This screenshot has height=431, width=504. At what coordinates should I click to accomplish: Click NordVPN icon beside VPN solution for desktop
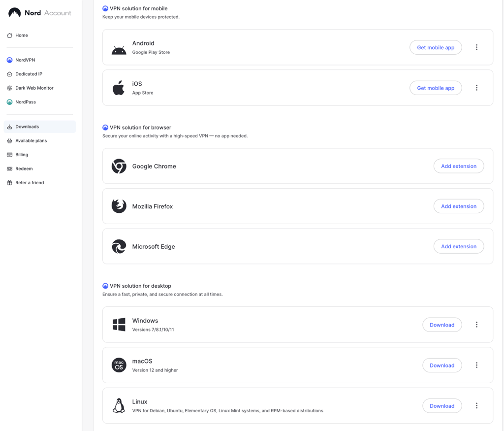[x=105, y=286]
